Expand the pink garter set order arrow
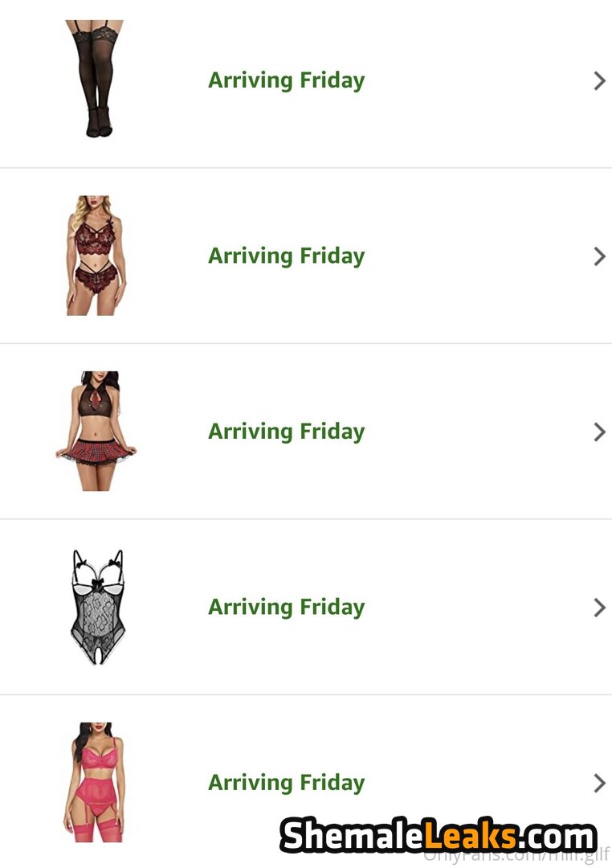This screenshot has height=868, width=612. (599, 783)
